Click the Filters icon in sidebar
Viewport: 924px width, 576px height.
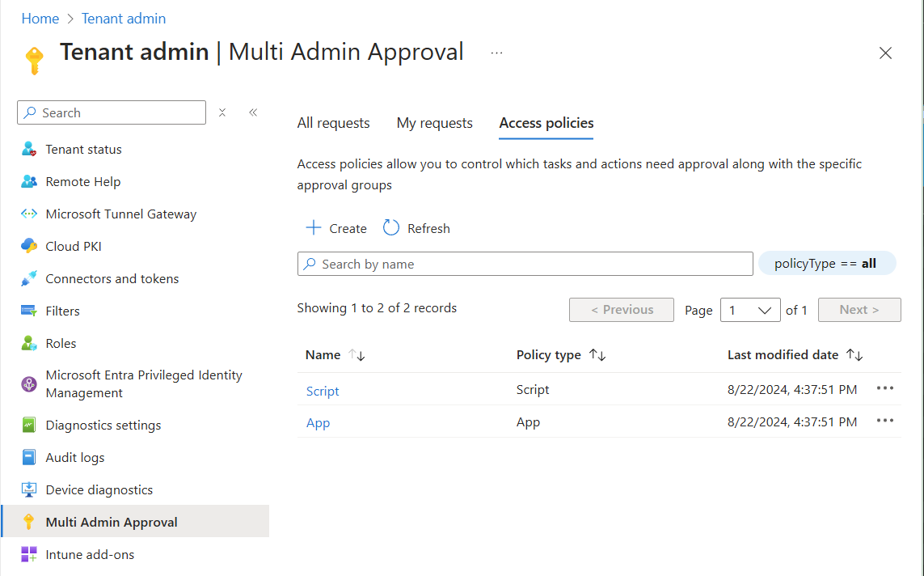coord(29,311)
